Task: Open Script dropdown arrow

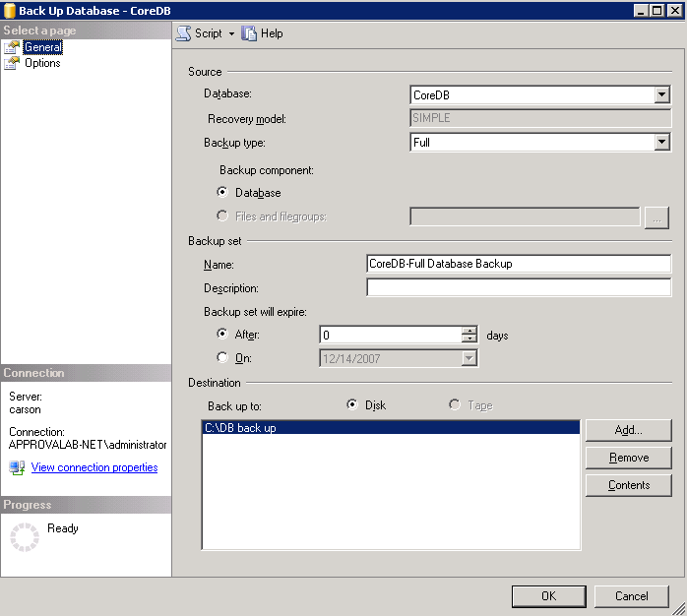Action: pos(231,33)
